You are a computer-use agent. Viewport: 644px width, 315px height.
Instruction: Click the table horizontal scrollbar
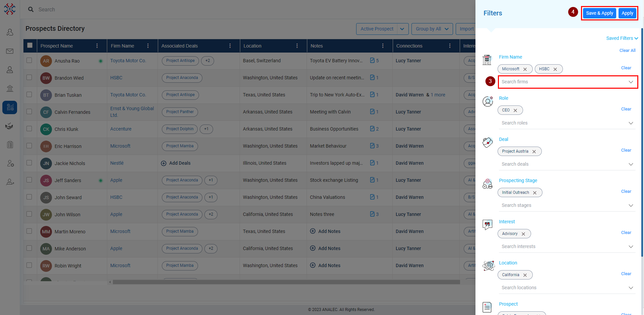tap(286, 282)
